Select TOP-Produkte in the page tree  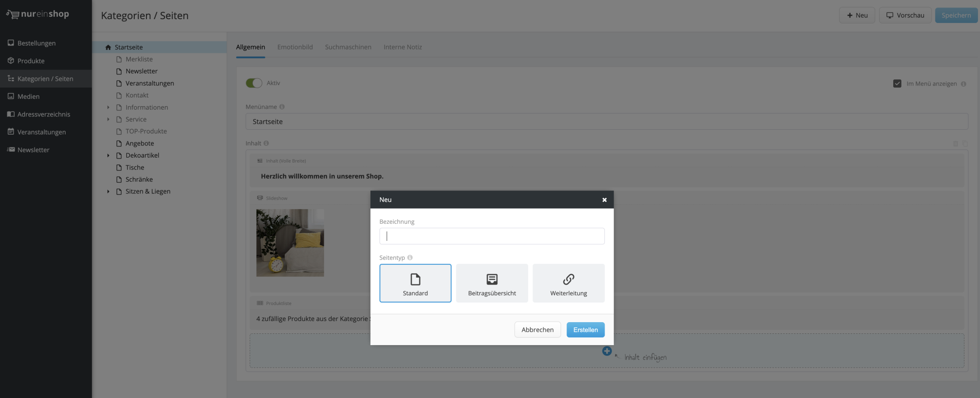pos(146,131)
